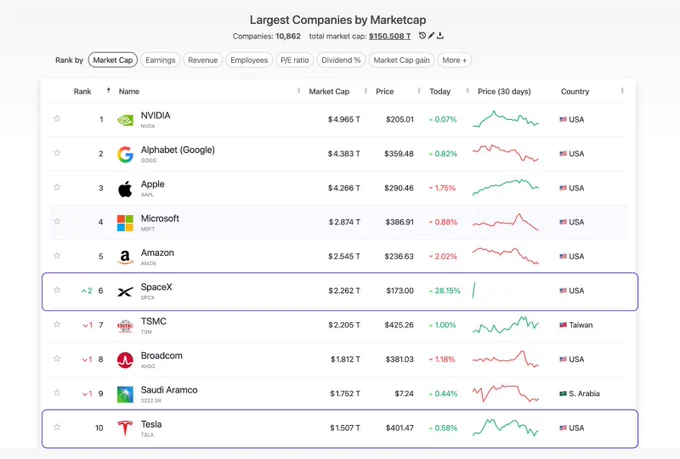
Task: Click the NVIDIA logo icon
Action: tap(125, 120)
